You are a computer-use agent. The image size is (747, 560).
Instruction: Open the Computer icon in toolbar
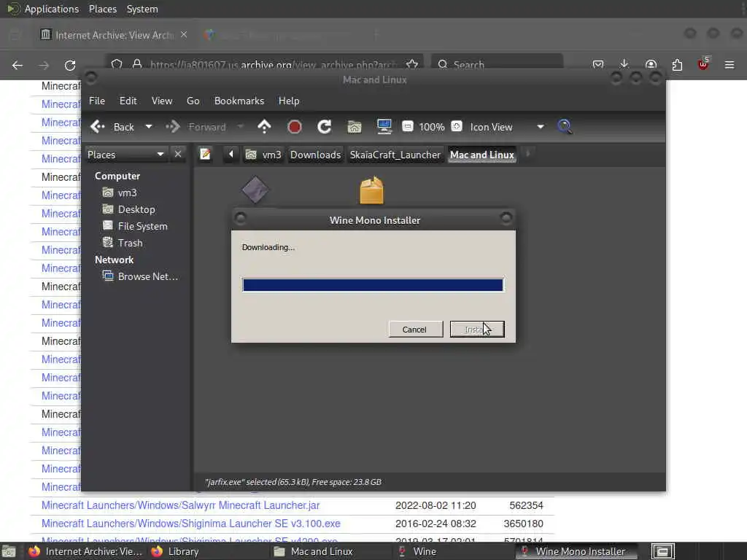pos(384,127)
